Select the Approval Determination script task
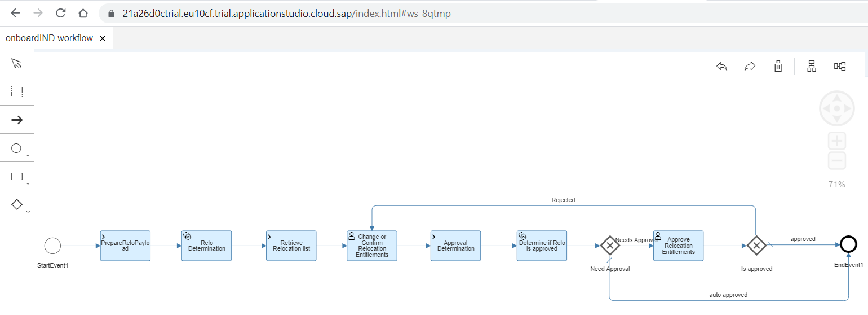Image resolution: width=868 pixels, height=315 pixels. (x=455, y=246)
